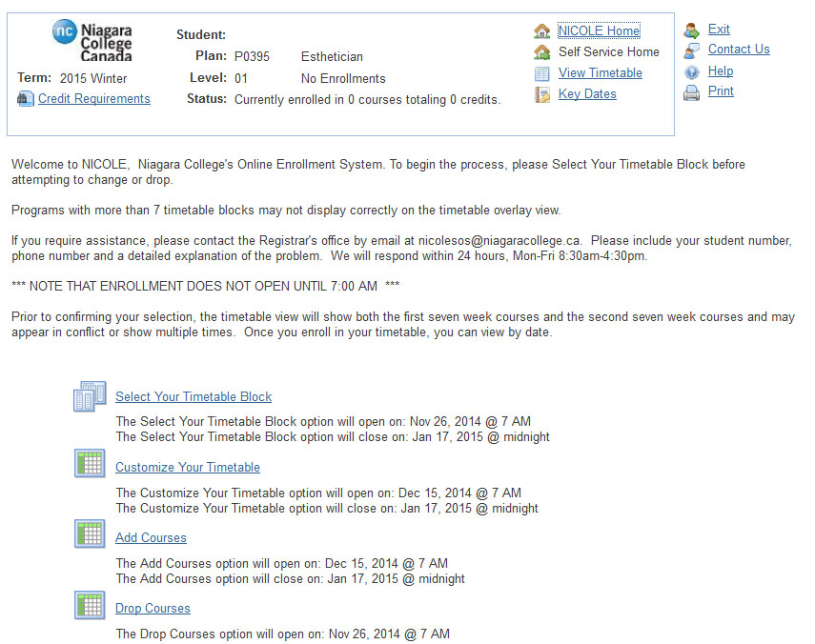This screenshot has width=815, height=644.
Task: Click the Contact Us icon
Action: click(692, 50)
